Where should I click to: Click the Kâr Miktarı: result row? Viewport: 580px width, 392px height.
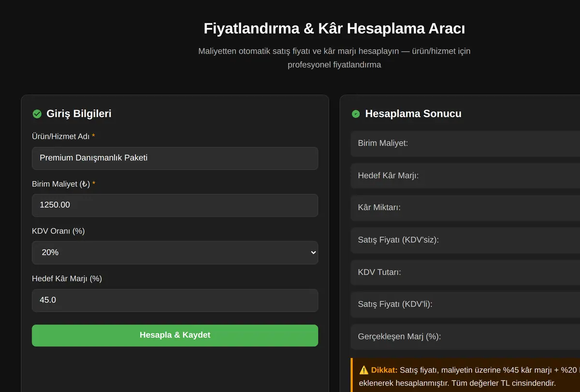465,207
